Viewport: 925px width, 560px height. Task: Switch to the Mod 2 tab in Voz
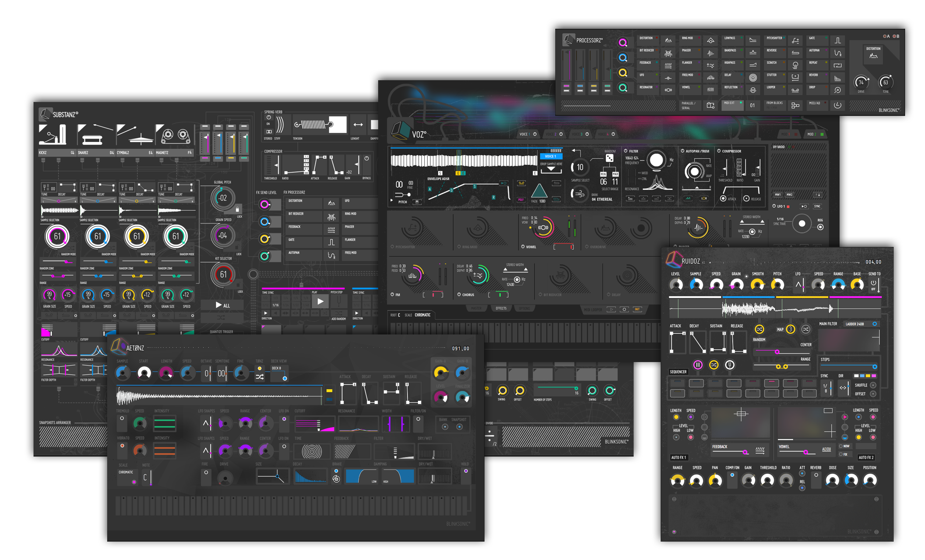[x=815, y=134]
